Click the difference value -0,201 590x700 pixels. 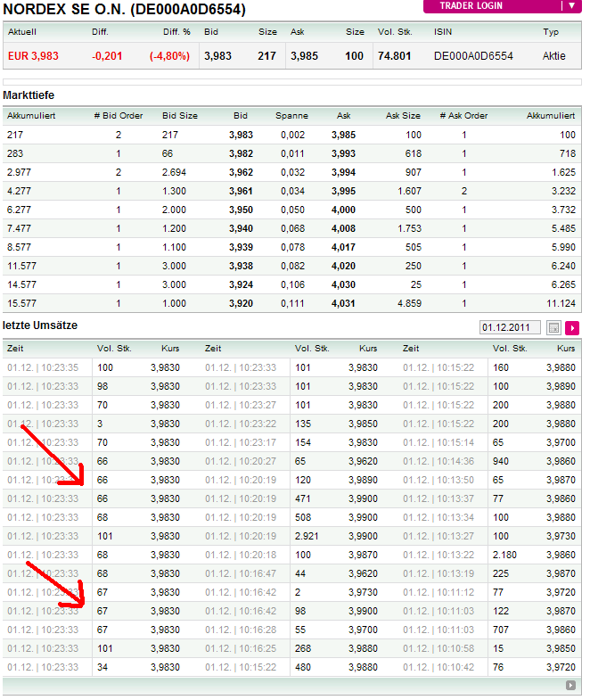107,56
